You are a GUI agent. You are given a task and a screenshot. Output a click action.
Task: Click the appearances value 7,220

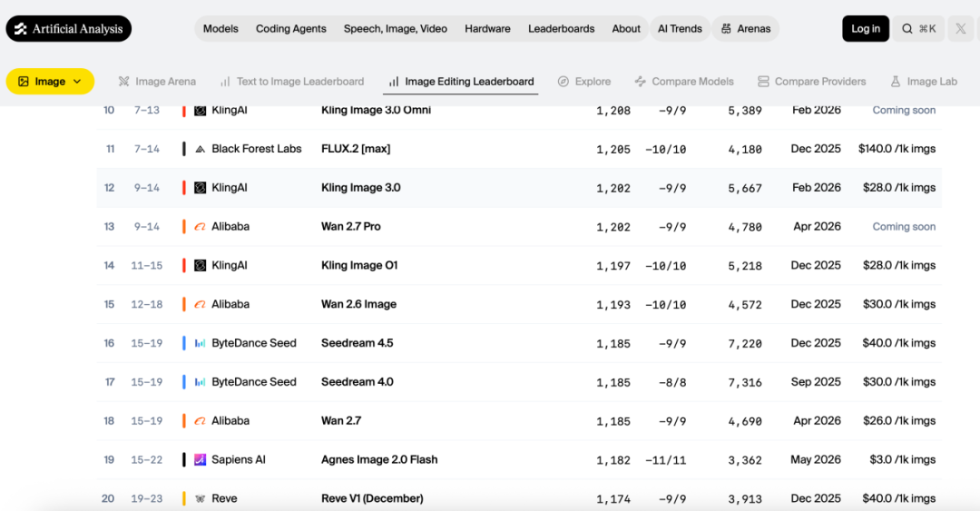point(745,343)
